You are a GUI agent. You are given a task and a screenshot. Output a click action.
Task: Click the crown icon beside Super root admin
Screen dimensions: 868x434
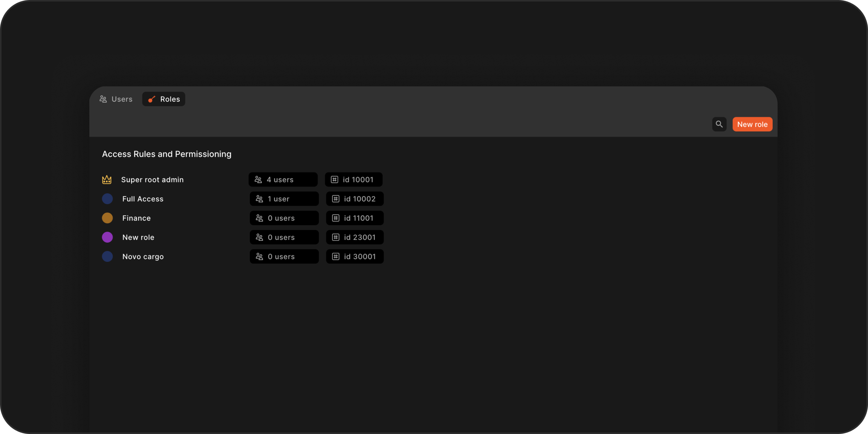pos(107,180)
